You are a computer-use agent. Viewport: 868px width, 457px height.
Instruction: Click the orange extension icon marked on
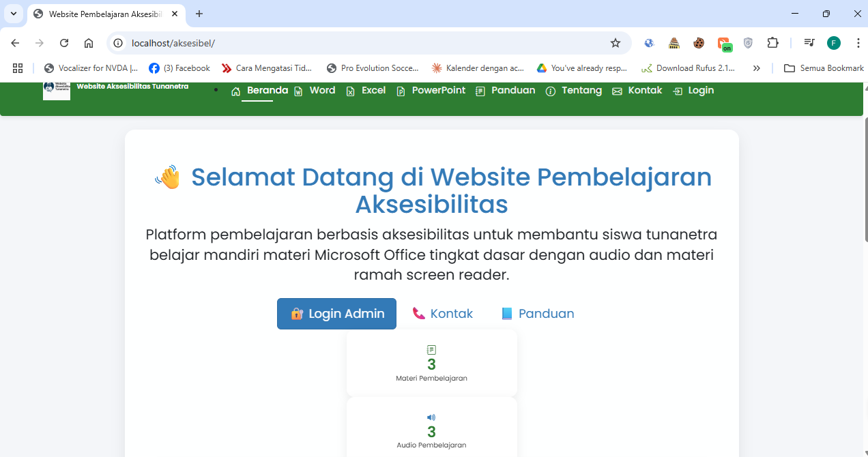[724, 44]
